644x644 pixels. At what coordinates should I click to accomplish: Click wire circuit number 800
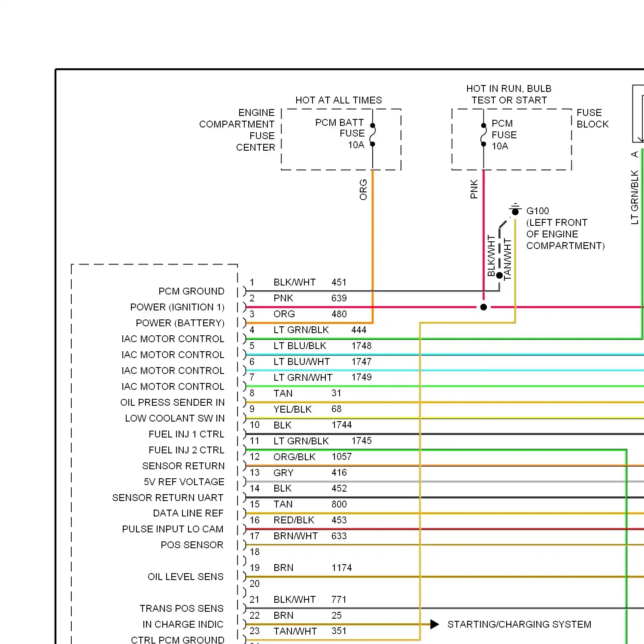click(339, 504)
